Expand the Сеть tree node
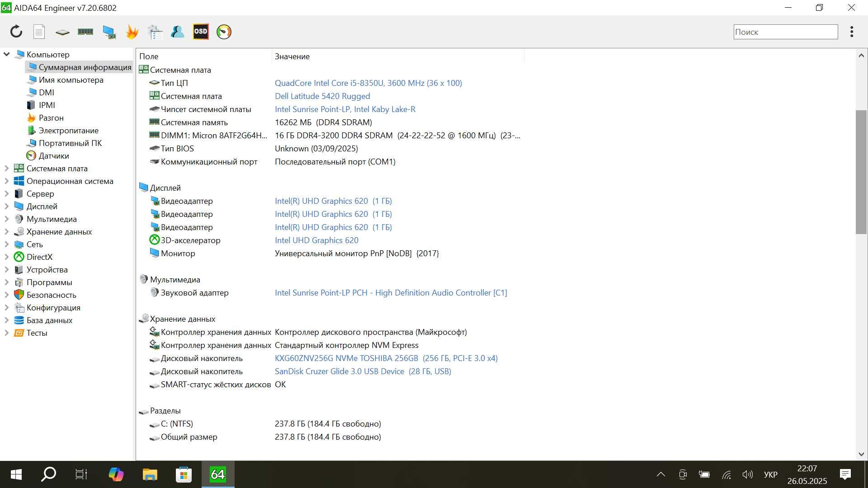The height and width of the screenshot is (488, 868). tap(6, 244)
